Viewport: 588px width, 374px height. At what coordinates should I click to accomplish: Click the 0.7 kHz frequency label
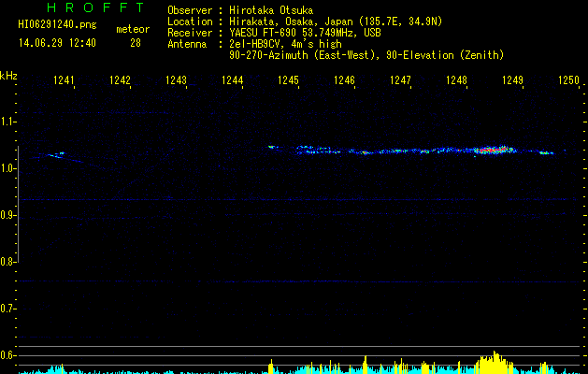pos(7,309)
